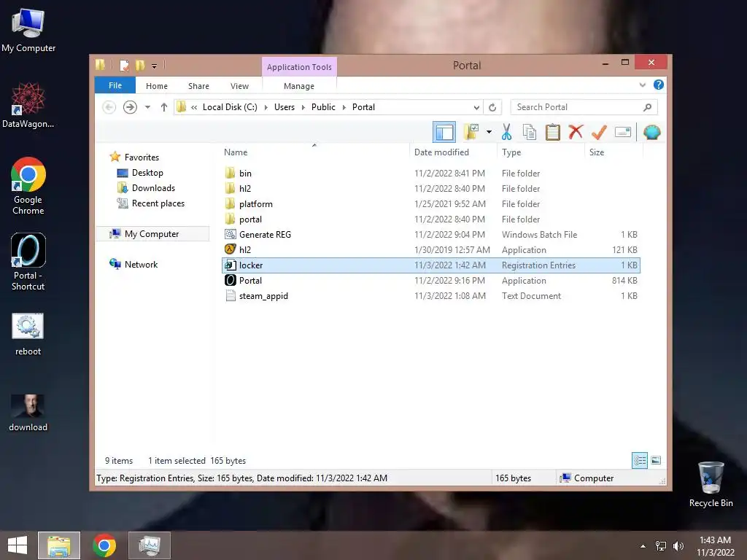
Task: Open the Quick Access Toolbar customize dropdown
Action: 154,66
